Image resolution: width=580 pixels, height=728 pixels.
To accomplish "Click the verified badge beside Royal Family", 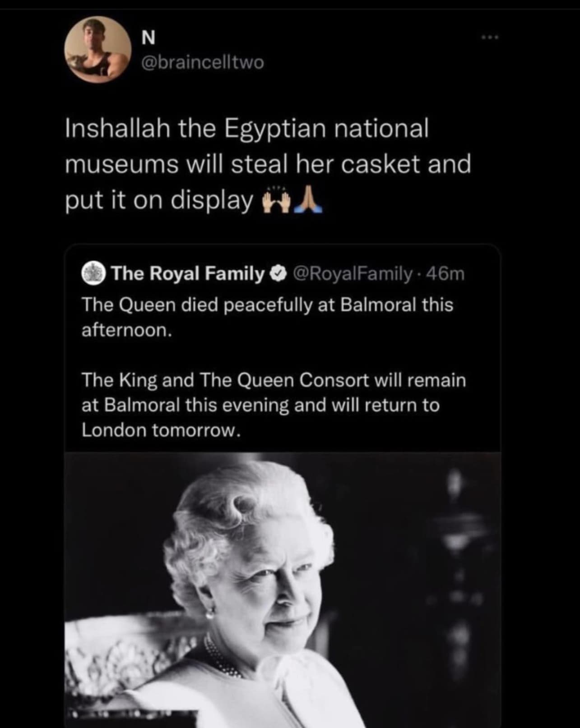I will pos(278,273).
